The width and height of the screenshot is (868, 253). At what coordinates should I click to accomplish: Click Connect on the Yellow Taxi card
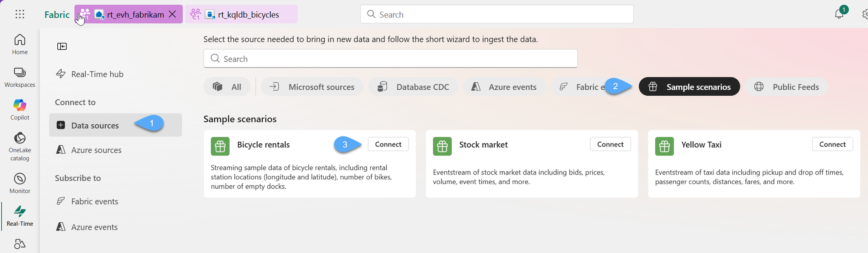click(832, 144)
